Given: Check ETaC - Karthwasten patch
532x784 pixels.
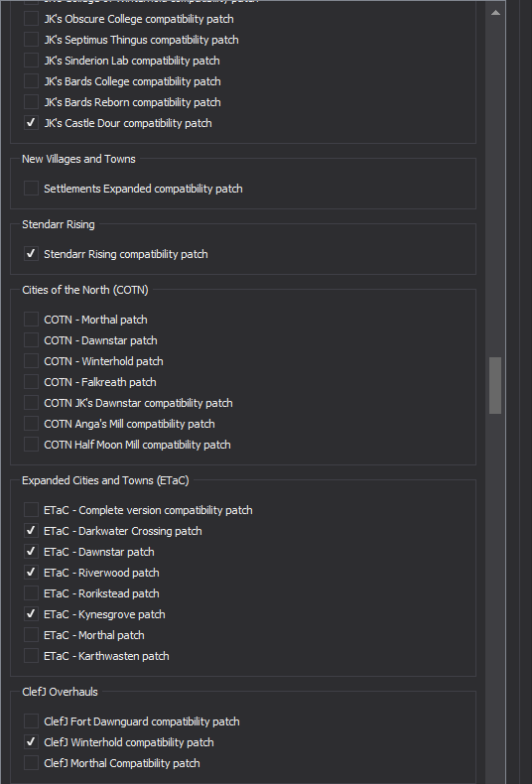Looking at the screenshot, I should pyautogui.click(x=31, y=656).
